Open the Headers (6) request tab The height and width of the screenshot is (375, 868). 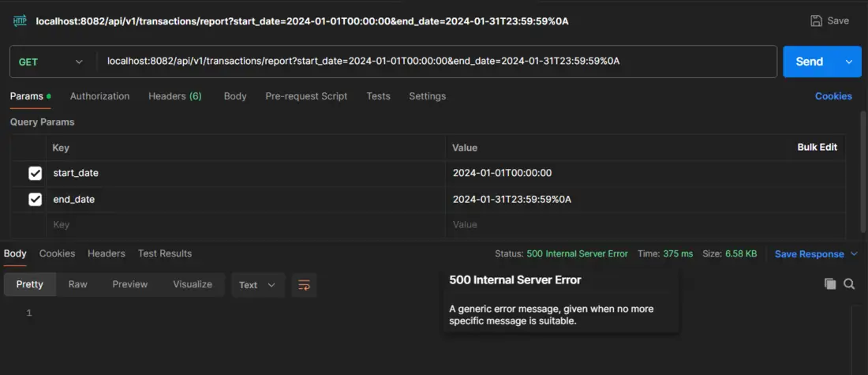174,96
